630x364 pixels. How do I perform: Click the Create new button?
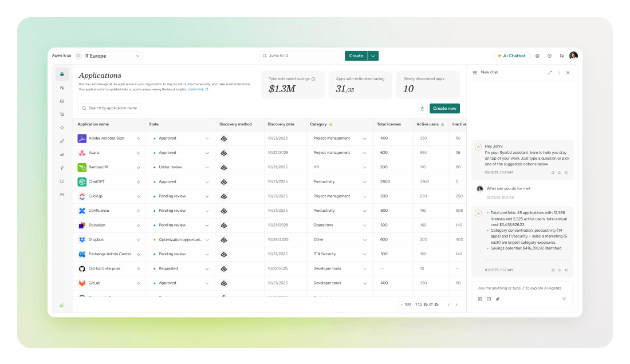[444, 108]
